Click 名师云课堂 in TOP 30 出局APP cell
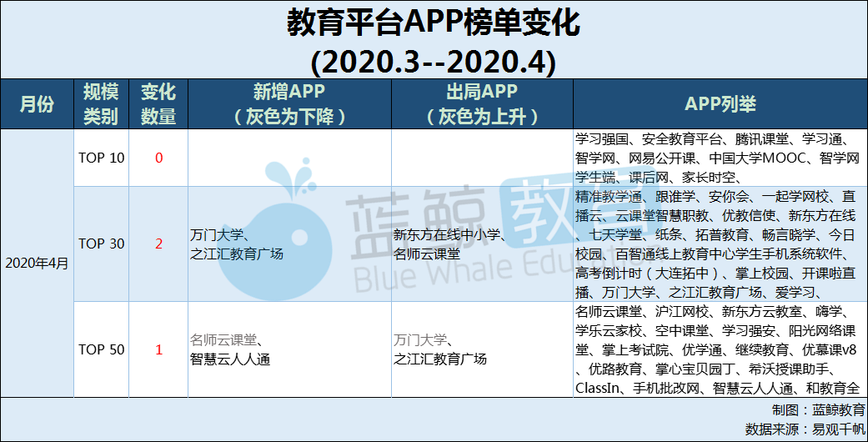This screenshot has width=868, height=442. click(x=427, y=254)
